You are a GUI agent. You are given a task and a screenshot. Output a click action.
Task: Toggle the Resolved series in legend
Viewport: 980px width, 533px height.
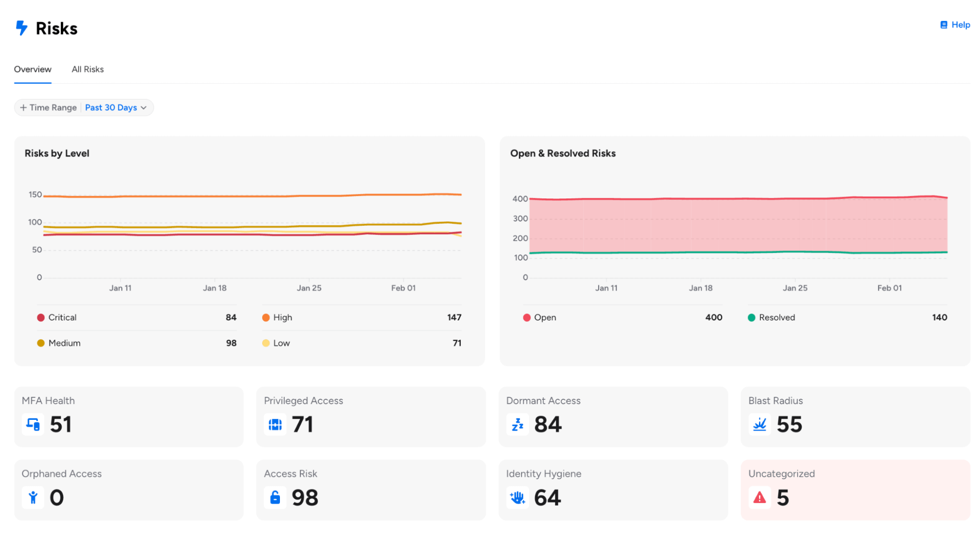(x=777, y=317)
